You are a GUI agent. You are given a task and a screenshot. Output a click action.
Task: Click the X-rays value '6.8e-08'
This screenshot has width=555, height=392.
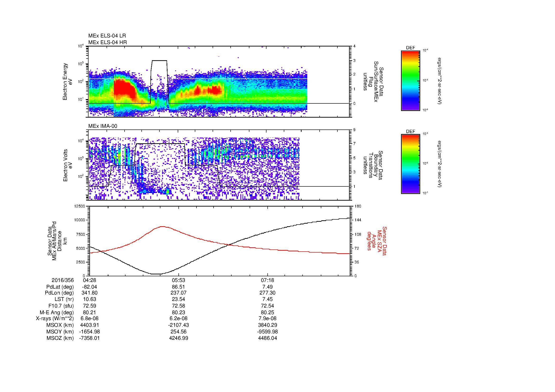(89, 319)
